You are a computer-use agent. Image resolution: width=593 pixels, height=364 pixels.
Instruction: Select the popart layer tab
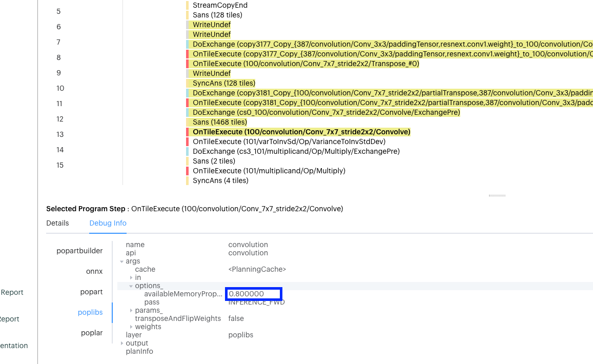coord(91,292)
